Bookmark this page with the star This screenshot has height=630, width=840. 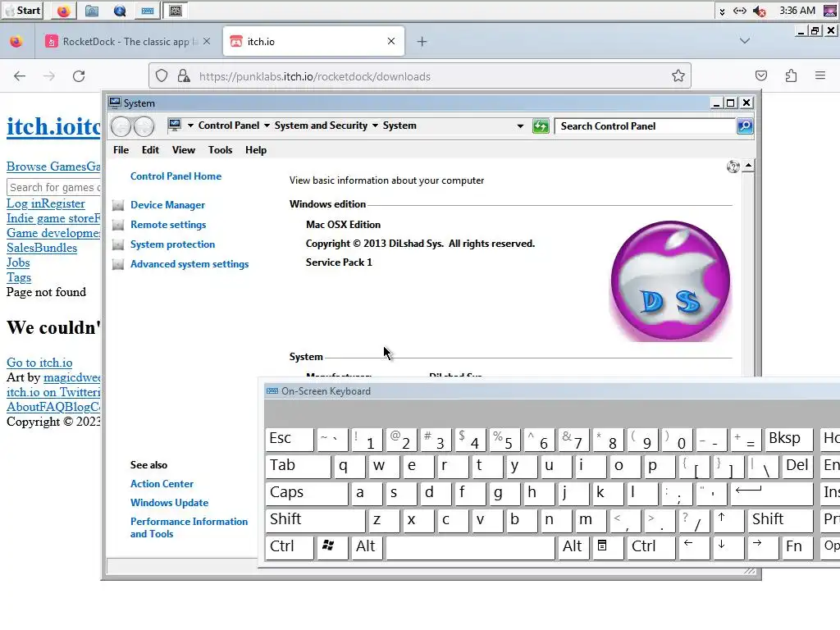pos(678,76)
